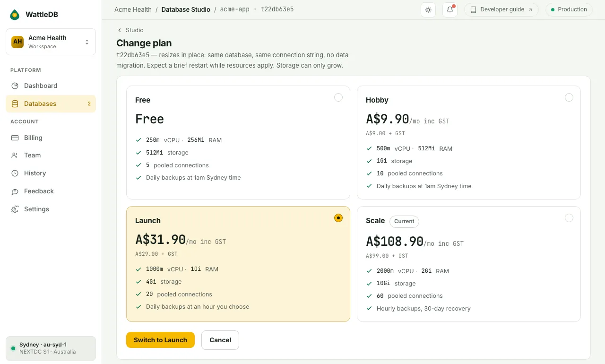The height and width of the screenshot is (364, 605).
Task: Open the Developer guide link
Action: coord(501,9)
